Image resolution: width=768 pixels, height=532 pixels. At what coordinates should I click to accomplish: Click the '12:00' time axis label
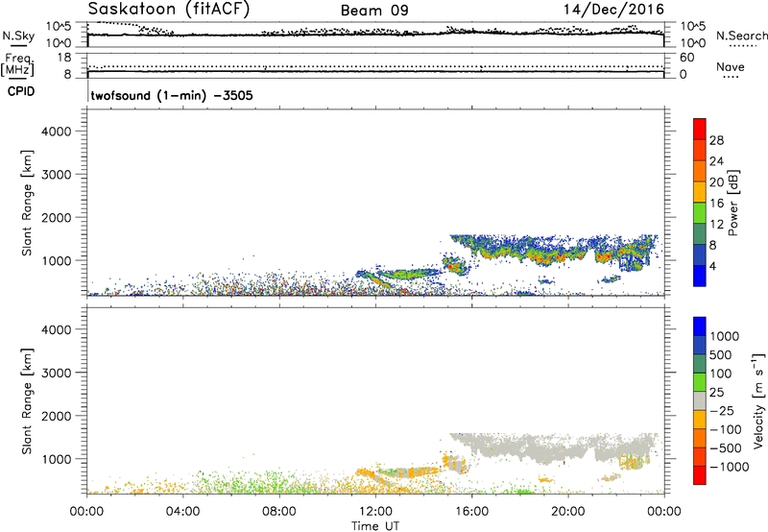(x=375, y=512)
